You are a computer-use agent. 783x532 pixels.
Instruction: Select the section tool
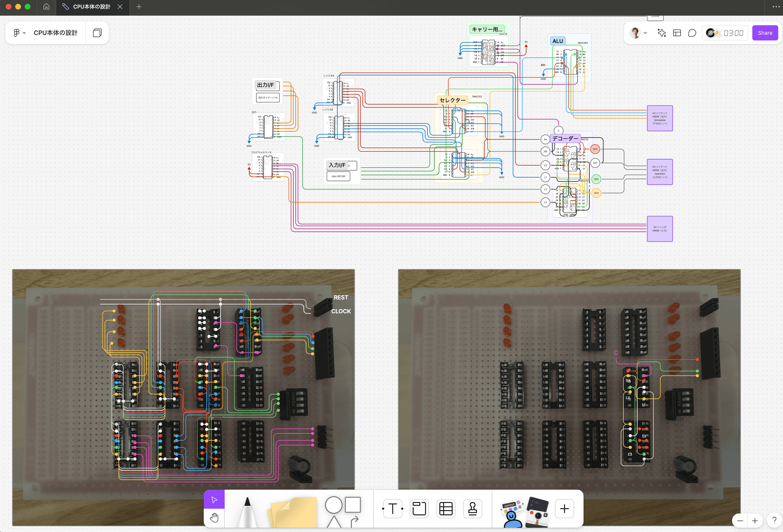pyautogui.click(x=419, y=508)
